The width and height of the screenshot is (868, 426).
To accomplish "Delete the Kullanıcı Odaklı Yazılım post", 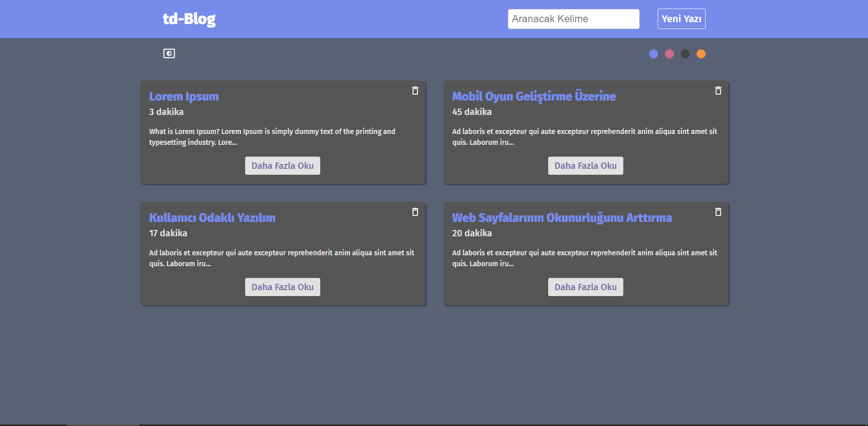I will coord(415,212).
